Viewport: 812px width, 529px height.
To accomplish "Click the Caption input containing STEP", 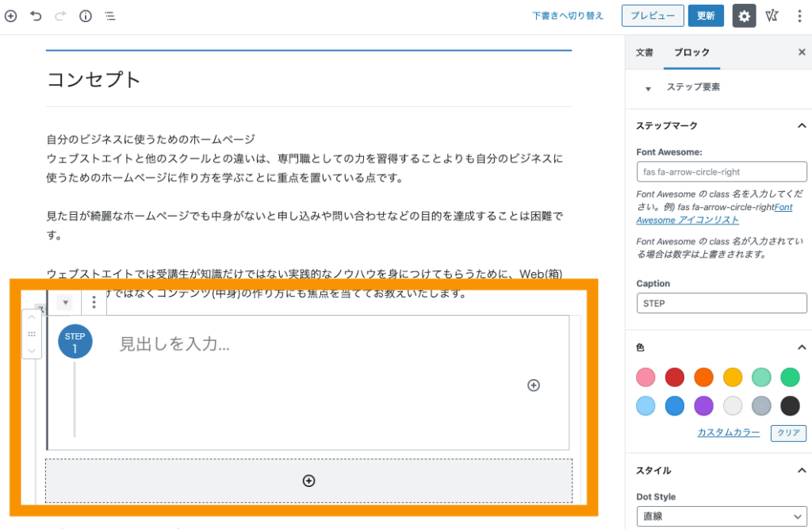I will tap(721, 303).
